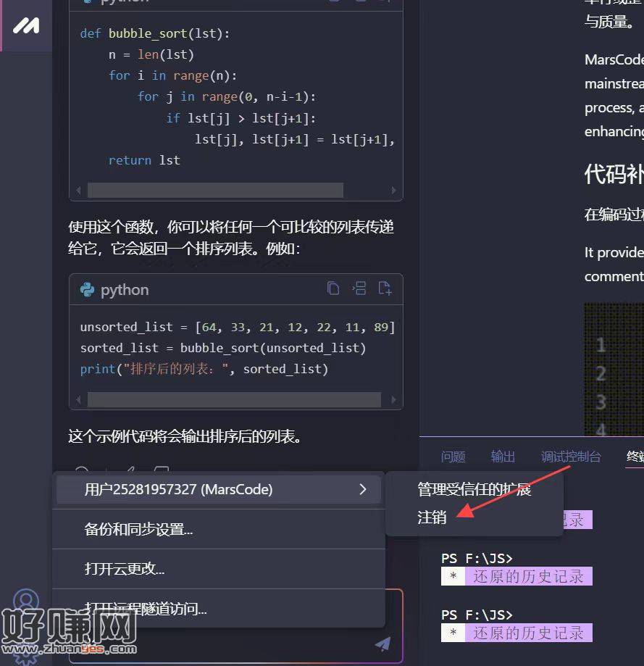Click the line starting "unsorted_list = [64, 33"
This screenshot has height=666, width=644.
(x=238, y=327)
